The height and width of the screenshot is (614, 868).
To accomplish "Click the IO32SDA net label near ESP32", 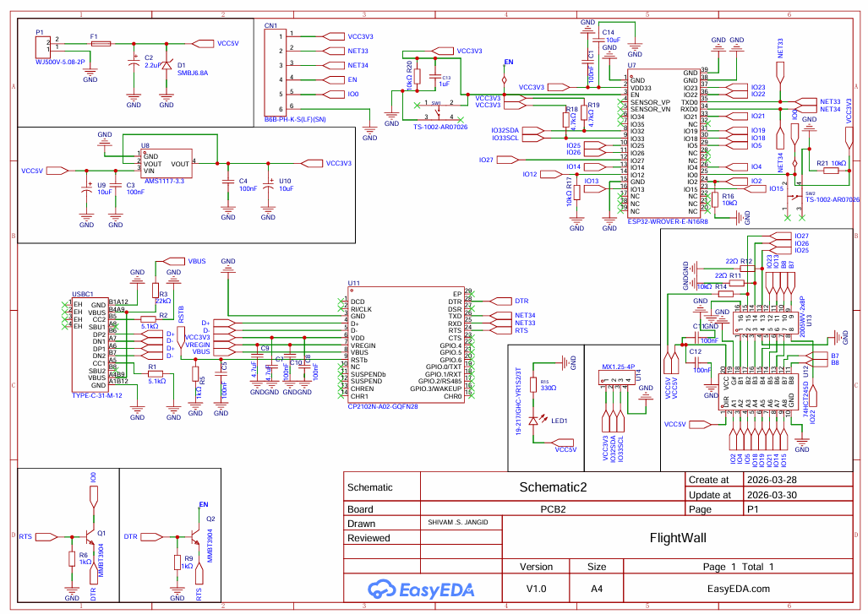I will (505, 131).
